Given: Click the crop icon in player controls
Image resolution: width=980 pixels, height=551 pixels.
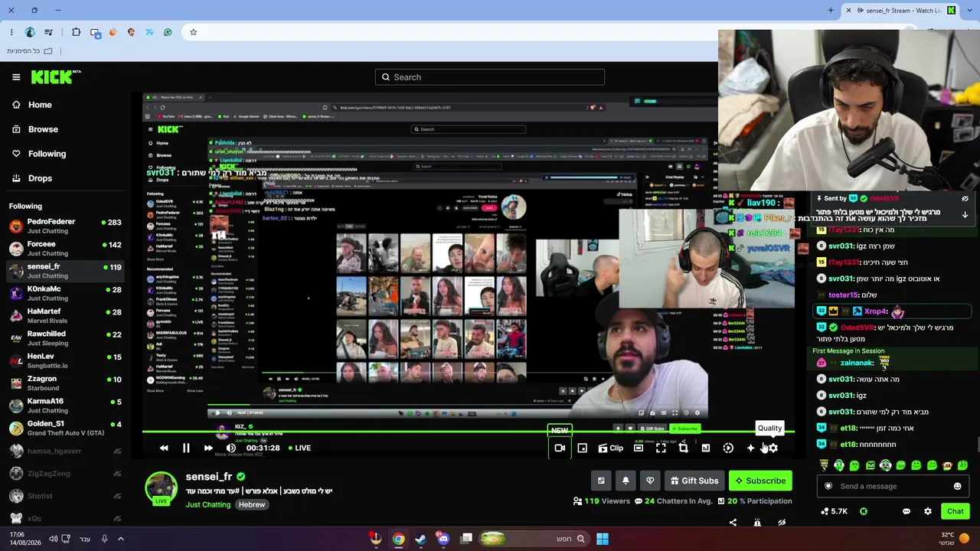Looking at the screenshot, I should coord(684,448).
